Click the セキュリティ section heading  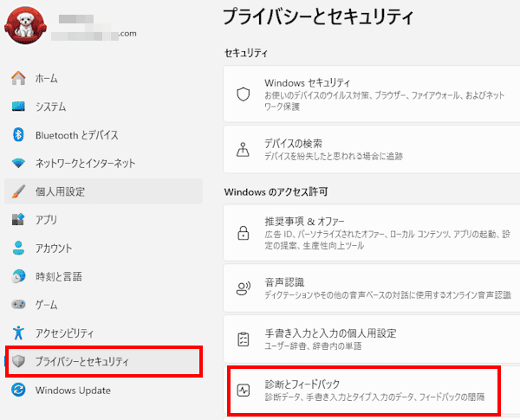coord(246,53)
